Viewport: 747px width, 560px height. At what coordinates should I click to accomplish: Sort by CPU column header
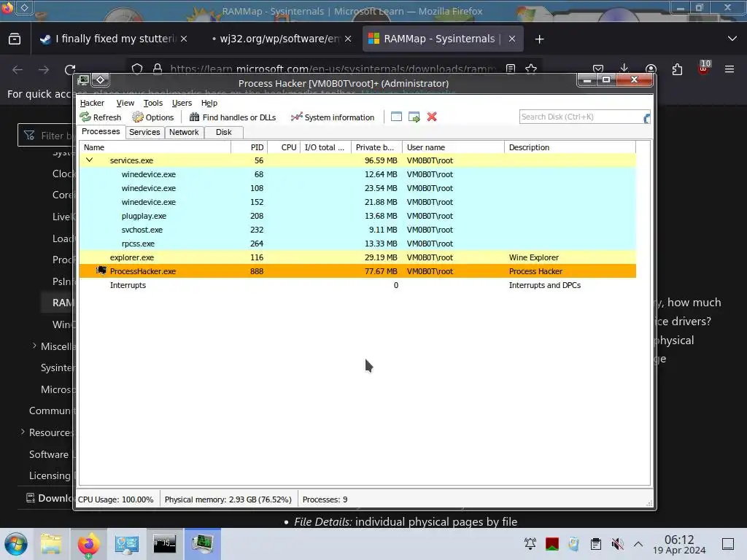click(284, 147)
